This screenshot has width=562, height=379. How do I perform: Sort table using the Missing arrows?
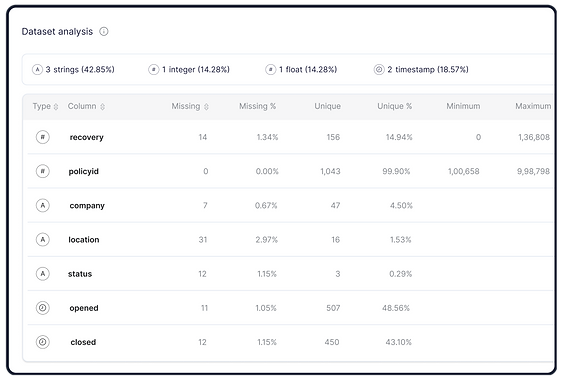[x=206, y=106]
